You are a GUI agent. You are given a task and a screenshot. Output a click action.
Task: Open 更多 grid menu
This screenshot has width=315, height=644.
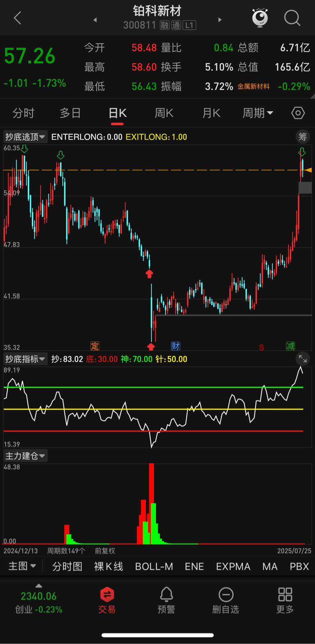coord(285,600)
